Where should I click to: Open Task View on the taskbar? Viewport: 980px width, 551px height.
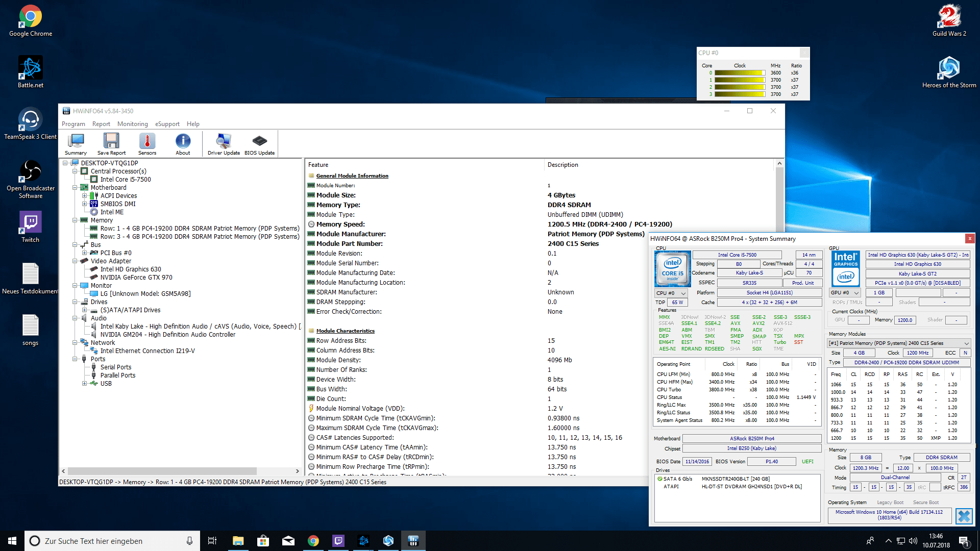coord(212,541)
